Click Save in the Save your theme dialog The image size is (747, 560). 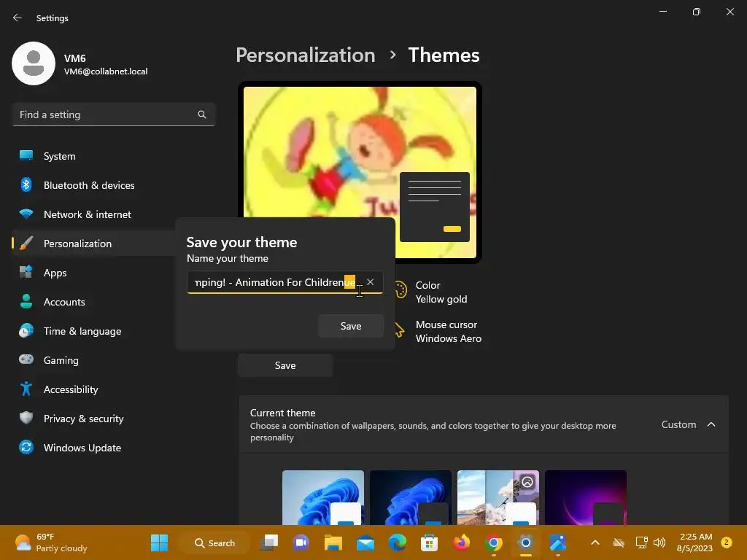(351, 326)
